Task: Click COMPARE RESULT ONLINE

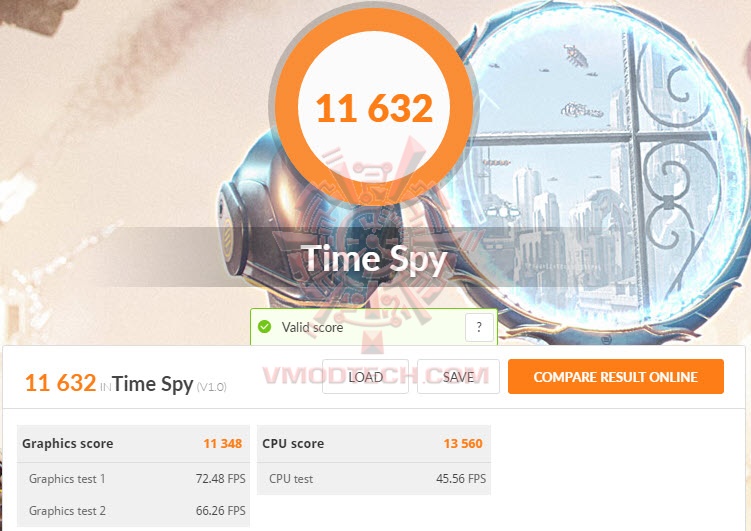Action: coord(615,377)
